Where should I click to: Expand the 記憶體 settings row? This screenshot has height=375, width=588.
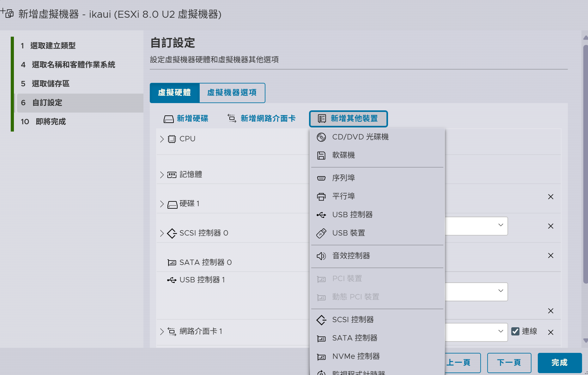coord(162,175)
